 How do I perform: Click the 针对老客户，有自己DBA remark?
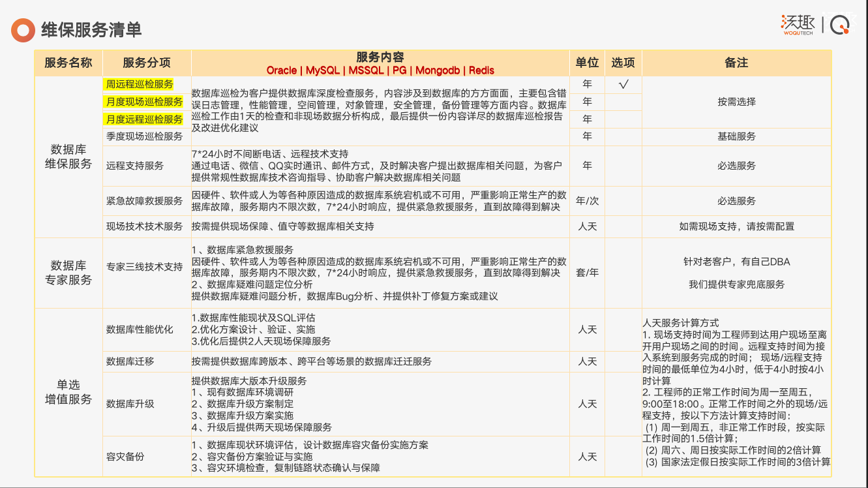[x=736, y=262]
